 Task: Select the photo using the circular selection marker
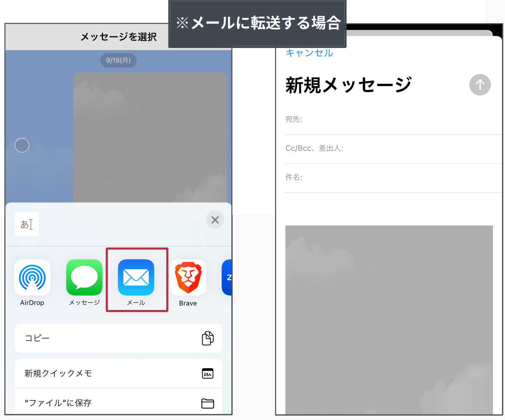(x=22, y=145)
